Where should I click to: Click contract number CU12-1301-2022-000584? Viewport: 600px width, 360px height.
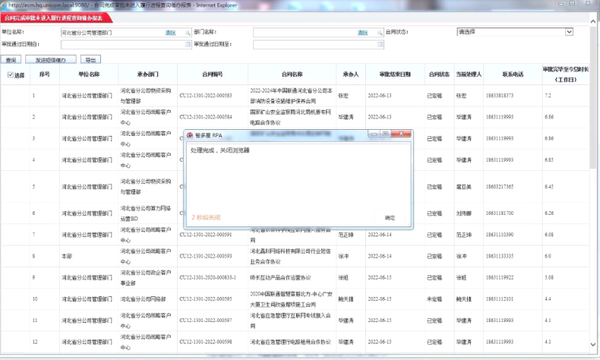pyautogui.click(x=206, y=117)
